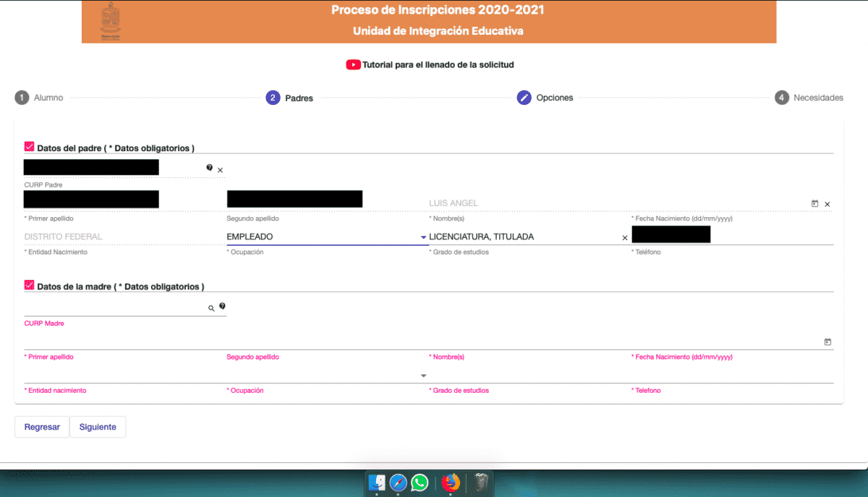
Task: Open the mother's birth date calendar picker
Action: [x=827, y=342]
